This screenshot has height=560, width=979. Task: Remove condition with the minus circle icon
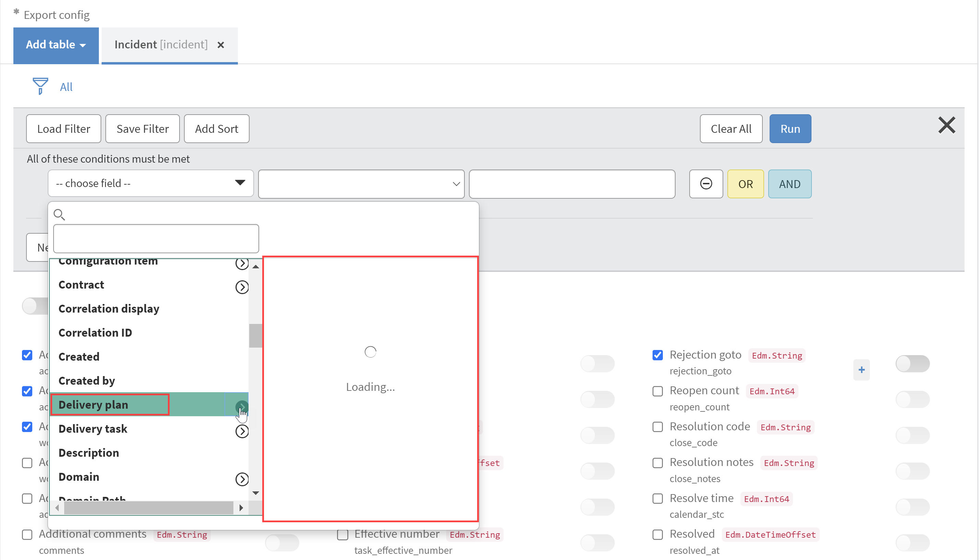pyautogui.click(x=706, y=184)
